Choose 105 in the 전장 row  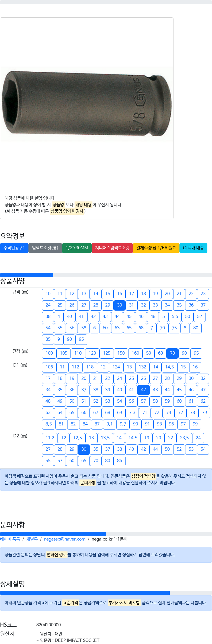(64, 353)
